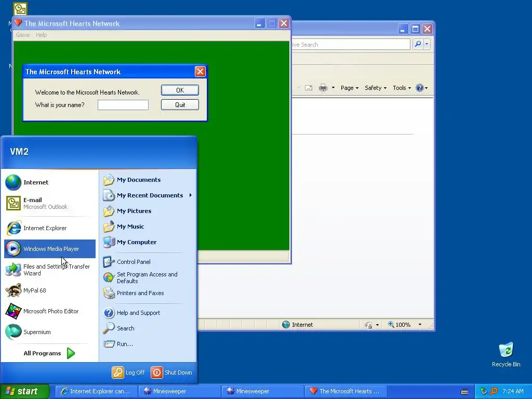Image resolution: width=532 pixels, height=399 pixels.
Task: Click the Internet zone status in IE
Action: point(298,325)
